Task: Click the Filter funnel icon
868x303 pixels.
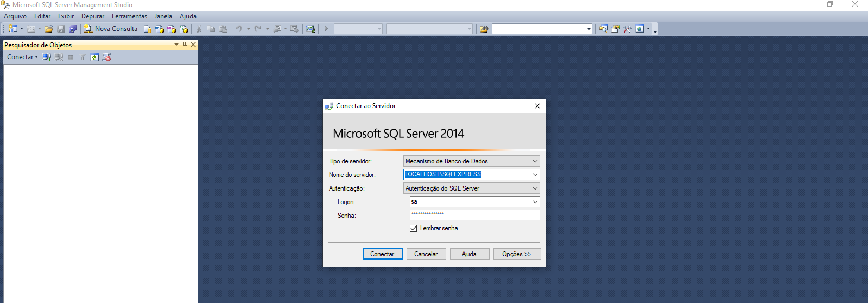Action: [x=83, y=57]
